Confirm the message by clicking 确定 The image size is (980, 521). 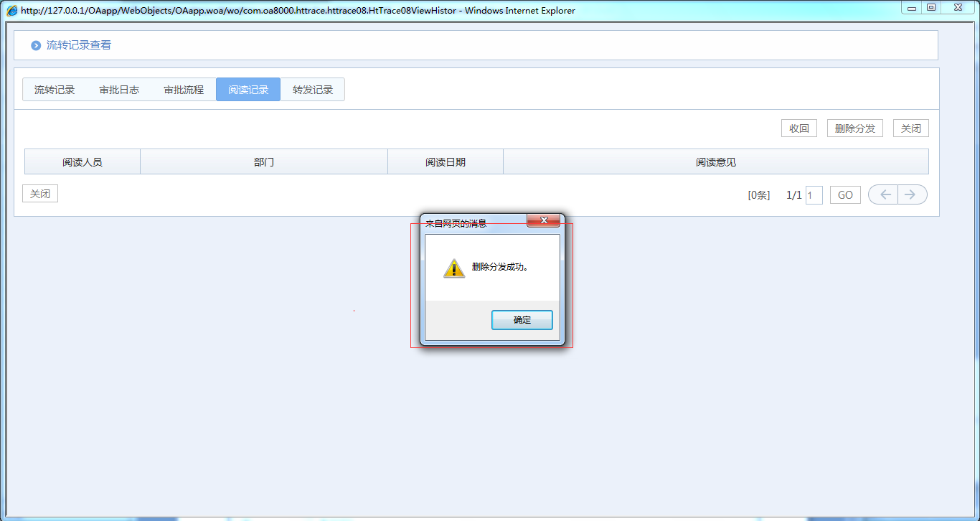point(522,320)
